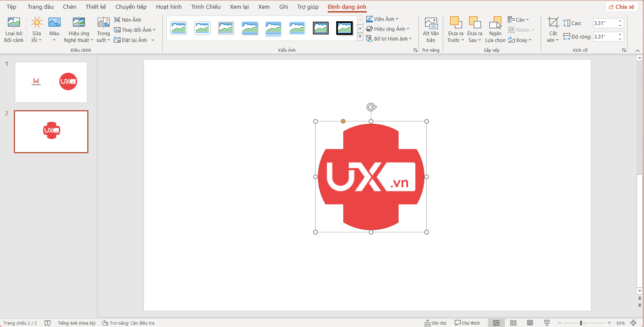Image resolution: width=644 pixels, height=327 pixels.
Task: Open the Ngăn Lựa chọn selection pane
Action: 495,29
